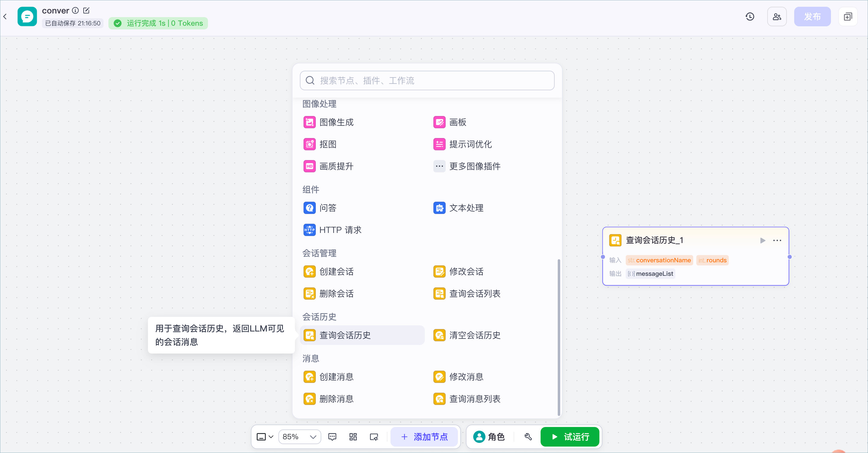Click the info icon beside conver title
868x453 pixels.
coord(75,10)
